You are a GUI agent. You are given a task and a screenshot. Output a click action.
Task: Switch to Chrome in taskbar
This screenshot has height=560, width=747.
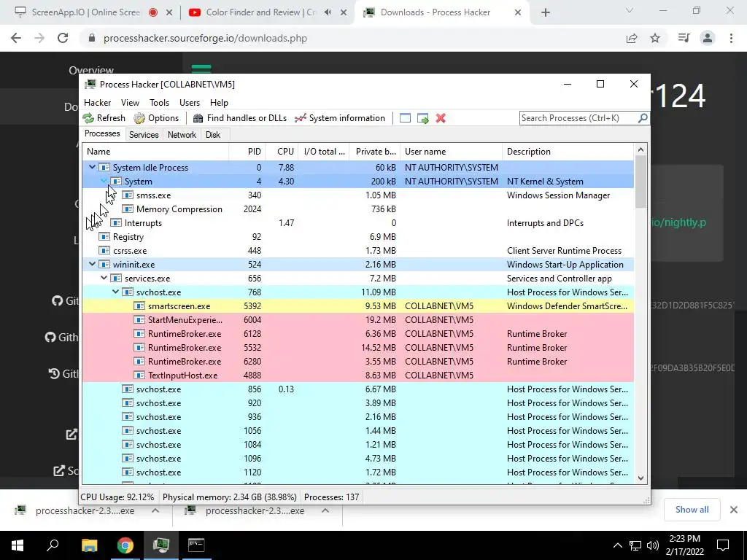(x=125, y=545)
